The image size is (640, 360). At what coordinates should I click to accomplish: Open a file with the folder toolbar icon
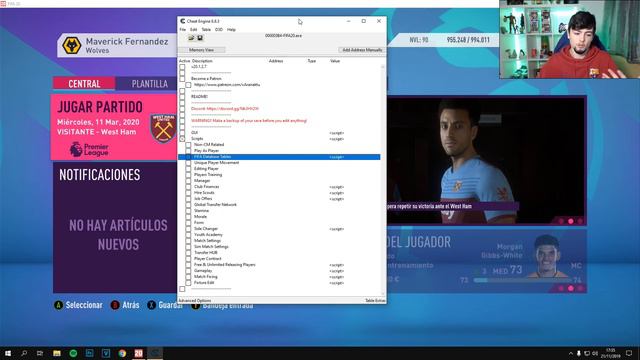[x=191, y=38]
